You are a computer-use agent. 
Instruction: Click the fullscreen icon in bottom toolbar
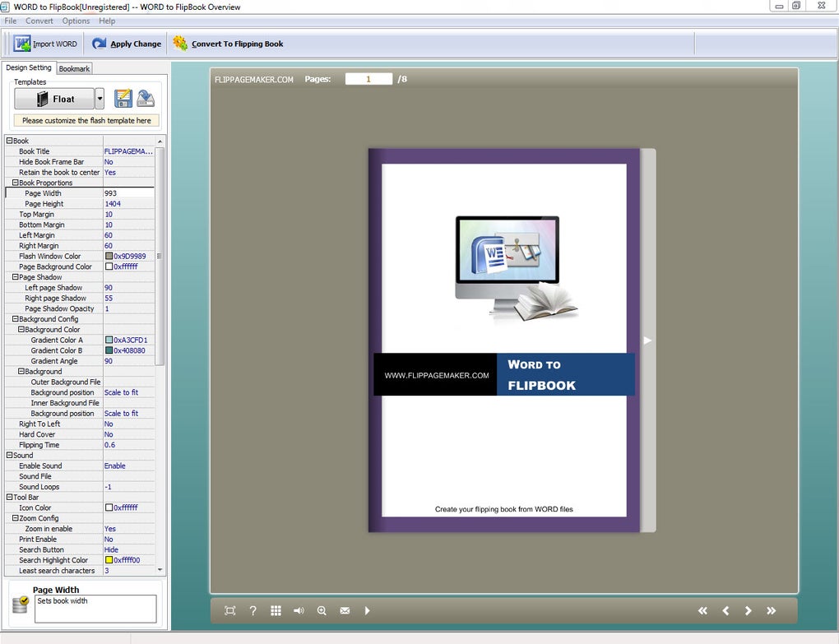pyautogui.click(x=230, y=610)
